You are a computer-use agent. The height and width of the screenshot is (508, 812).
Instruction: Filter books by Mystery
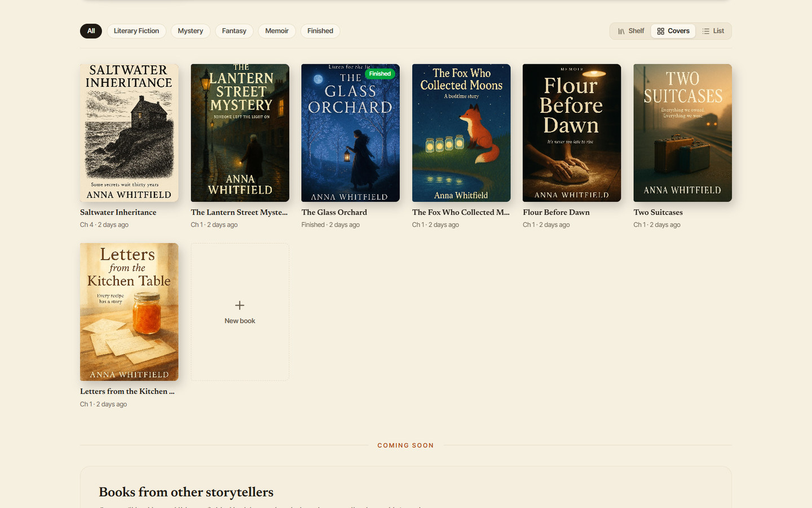click(x=191, y=31)
